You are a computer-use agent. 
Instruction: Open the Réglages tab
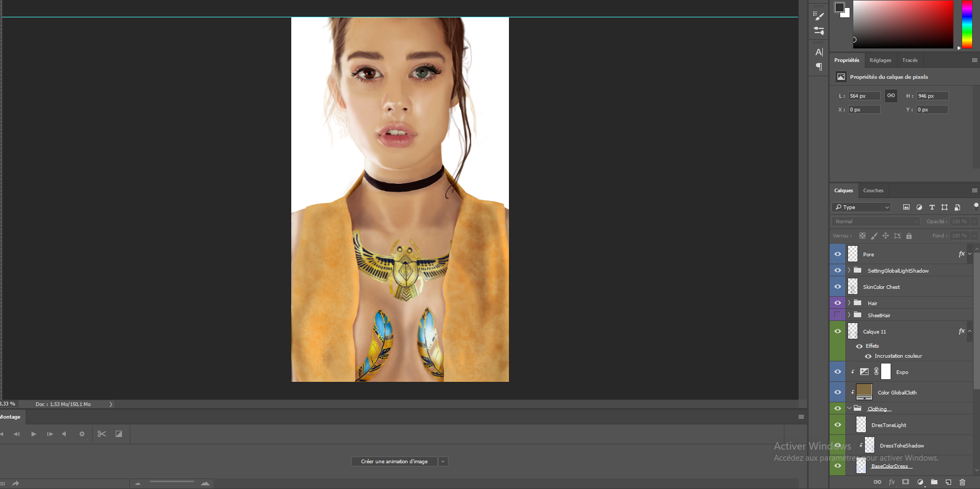click(x=880, y=60)
